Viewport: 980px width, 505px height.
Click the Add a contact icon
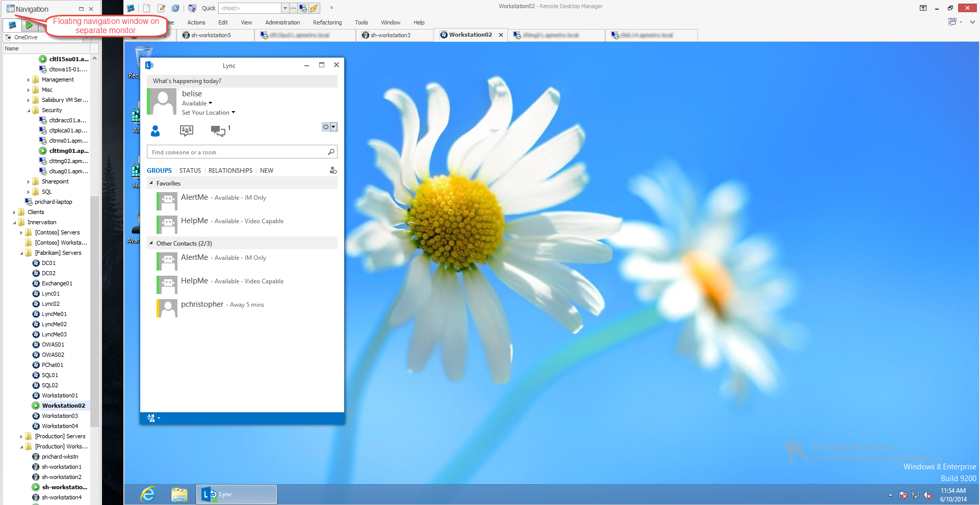point(333,171)
